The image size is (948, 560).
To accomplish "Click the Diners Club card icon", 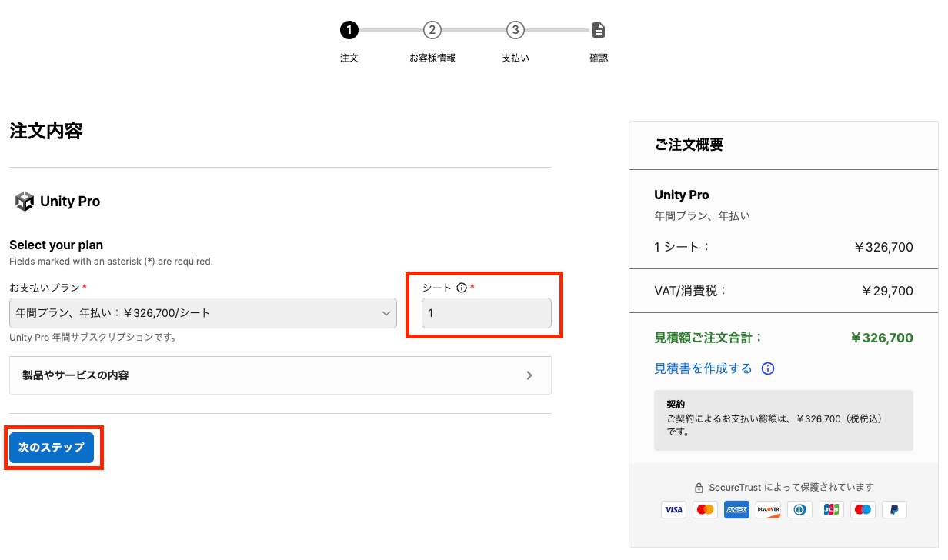I will (799, 509).
